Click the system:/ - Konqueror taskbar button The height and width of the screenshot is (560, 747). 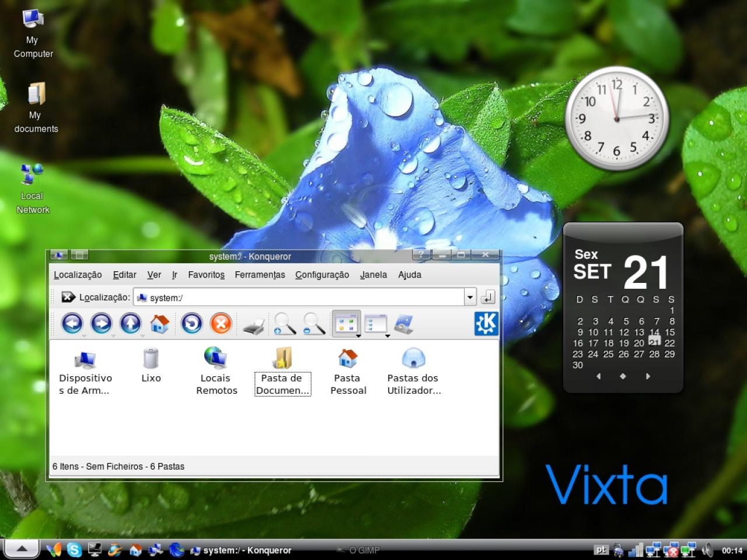click(x=240, y=550)
